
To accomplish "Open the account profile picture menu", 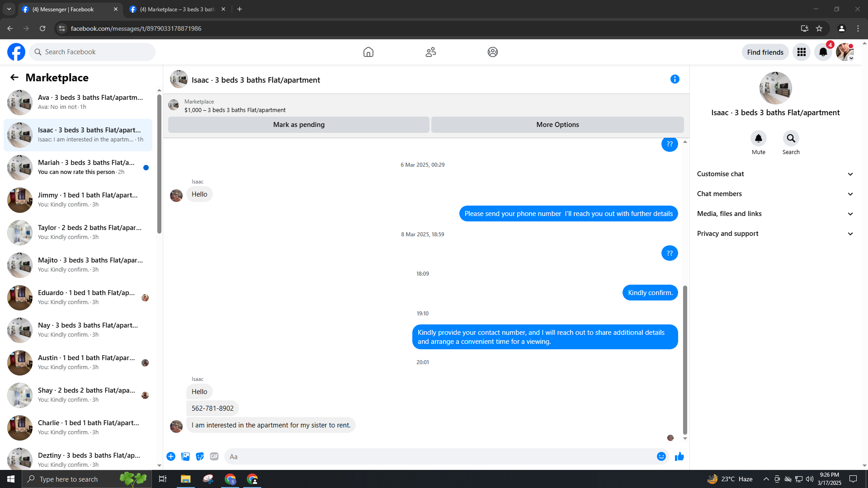I will click(845, 52).
